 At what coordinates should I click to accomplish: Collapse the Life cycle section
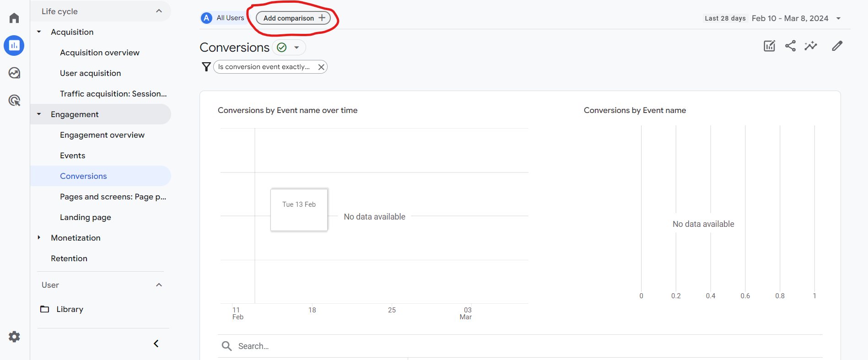click(x=159, y=11)
